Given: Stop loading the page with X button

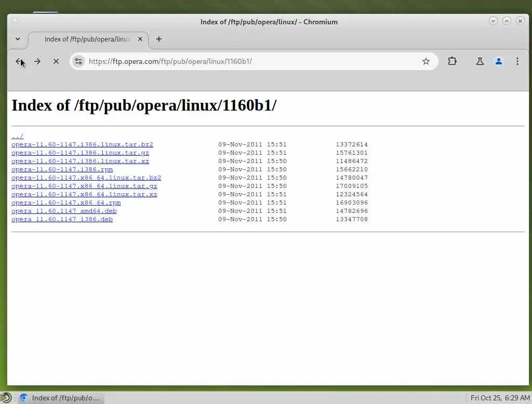Looking at the screenshot, I should click(x=56, y=61).
